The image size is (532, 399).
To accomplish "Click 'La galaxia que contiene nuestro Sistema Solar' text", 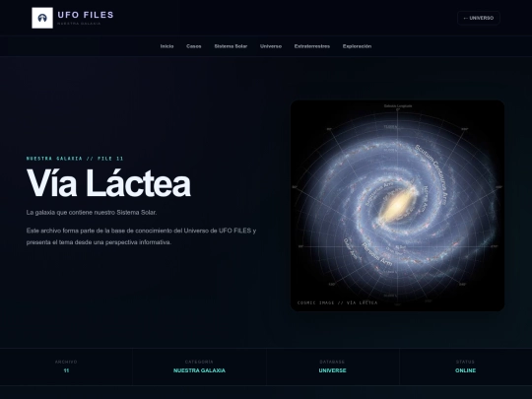I will tap(92, 213).
